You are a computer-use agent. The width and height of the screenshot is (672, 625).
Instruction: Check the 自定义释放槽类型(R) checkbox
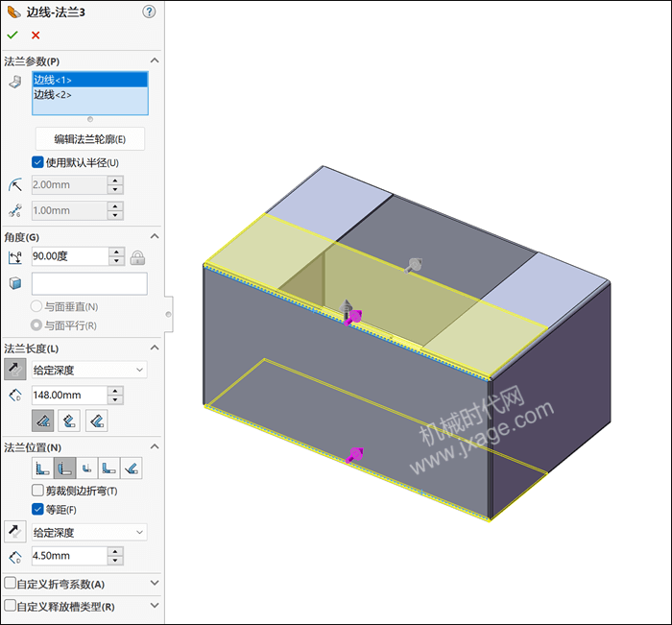(x=10, y=606)
